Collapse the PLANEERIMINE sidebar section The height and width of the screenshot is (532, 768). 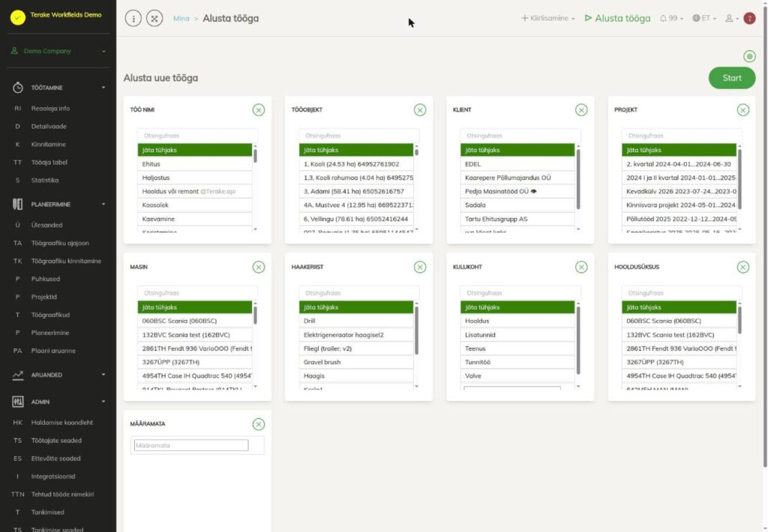(58, 204)
